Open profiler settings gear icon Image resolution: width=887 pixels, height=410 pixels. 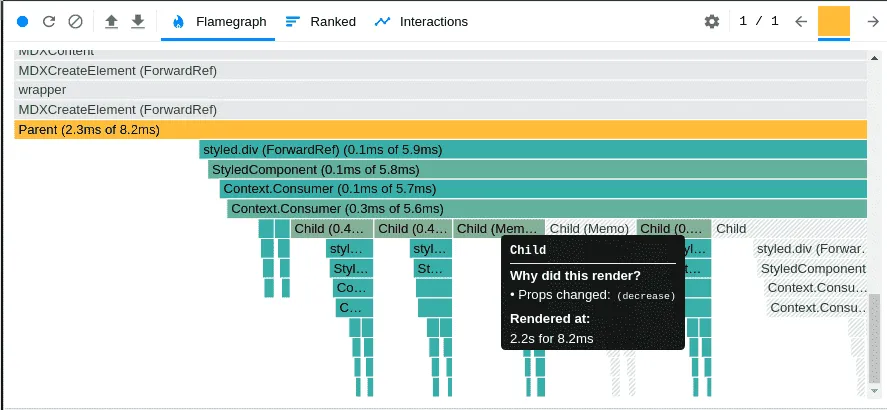click(x=712, y=21)
